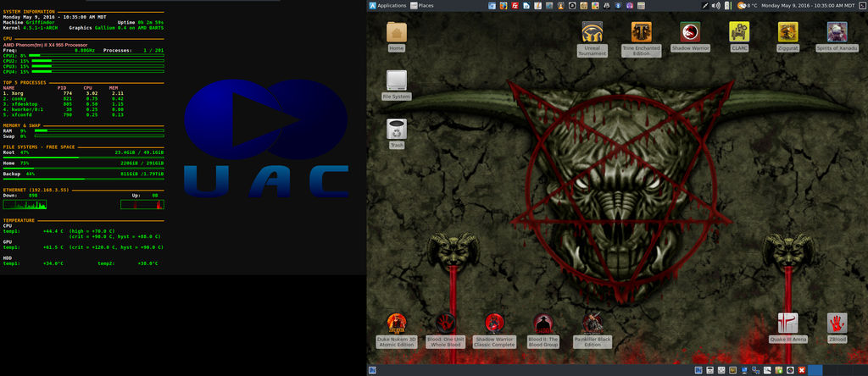The height and width of the screenshot is (376, 868).
Task: Launch Firefox from the top panel
Action: [504, 6]
